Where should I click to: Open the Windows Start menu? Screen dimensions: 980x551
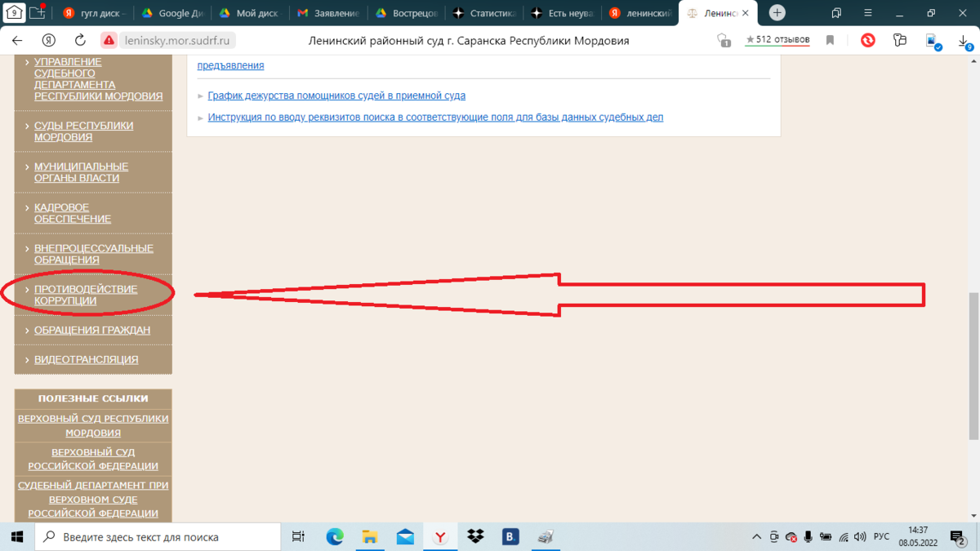[x=17, y=536]
